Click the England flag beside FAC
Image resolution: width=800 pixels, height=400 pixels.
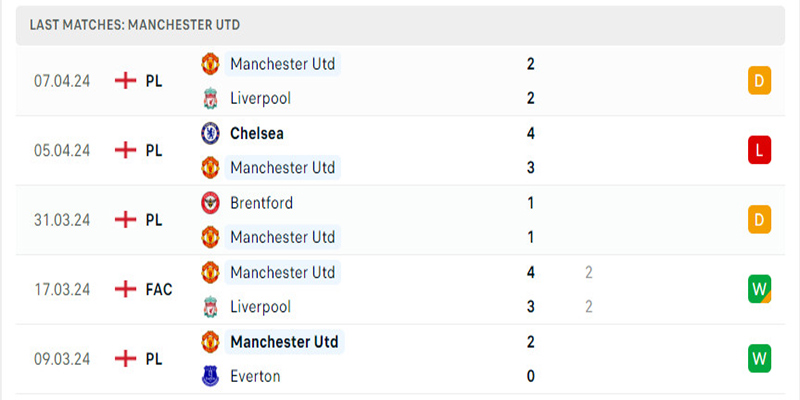(x=126, y=289)
